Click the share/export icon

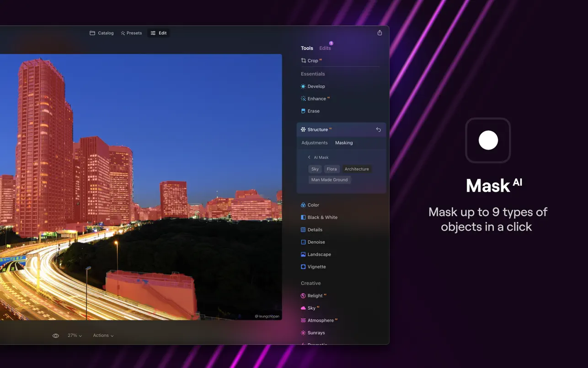380,32
